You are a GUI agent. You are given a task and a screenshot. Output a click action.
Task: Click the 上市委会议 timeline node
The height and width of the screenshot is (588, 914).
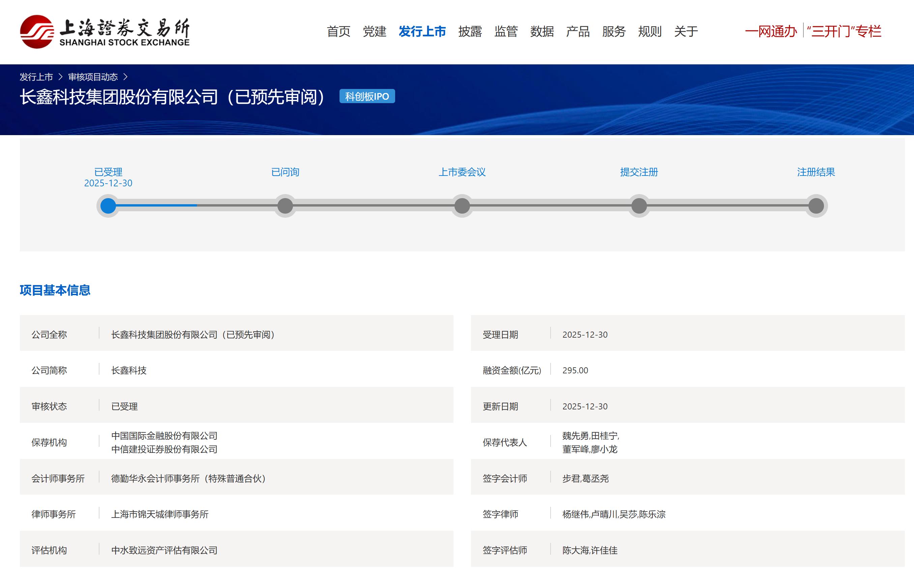[462, 206]
